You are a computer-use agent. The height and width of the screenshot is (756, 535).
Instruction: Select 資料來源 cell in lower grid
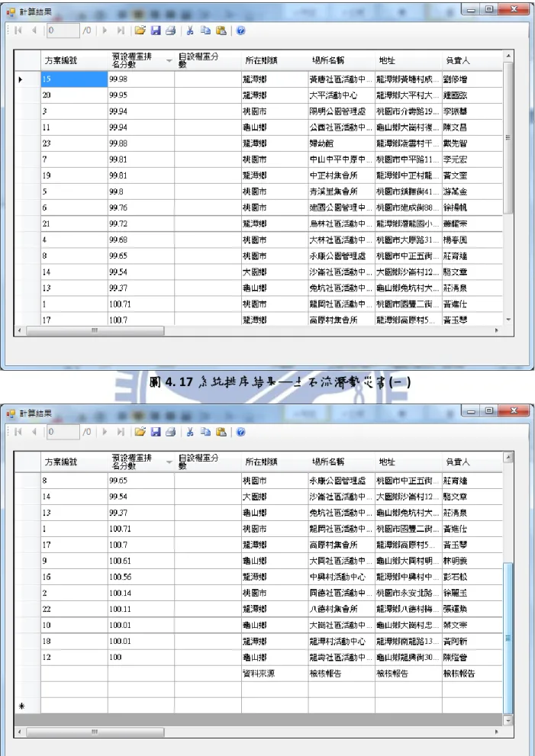tap(275, 673)
